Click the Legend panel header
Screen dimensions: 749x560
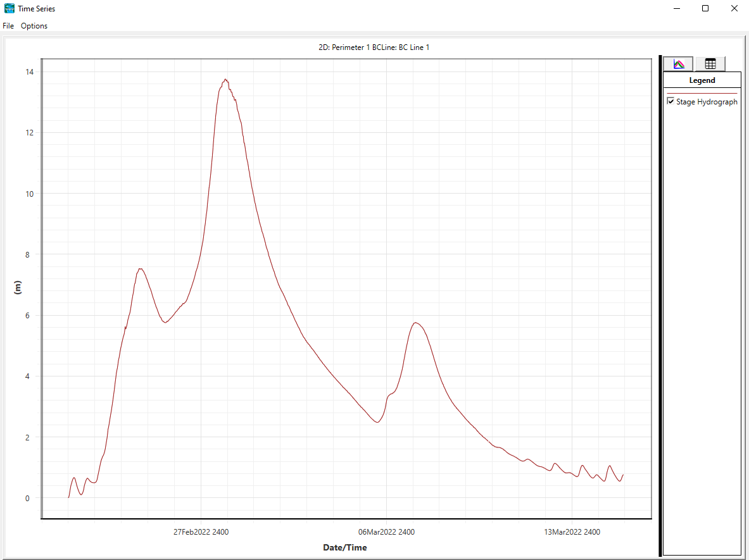point(702,80)
